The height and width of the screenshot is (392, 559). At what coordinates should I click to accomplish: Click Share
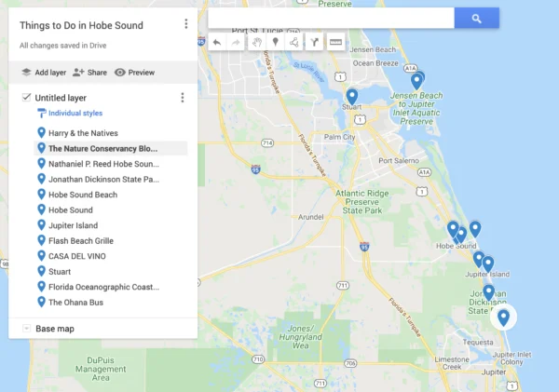[89, 73]
